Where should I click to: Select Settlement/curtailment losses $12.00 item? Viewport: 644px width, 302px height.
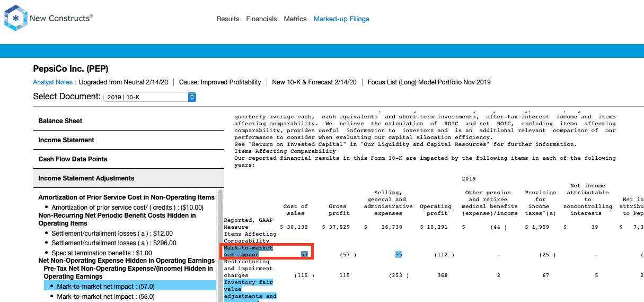pyautogui.click(x=112, y=234)
